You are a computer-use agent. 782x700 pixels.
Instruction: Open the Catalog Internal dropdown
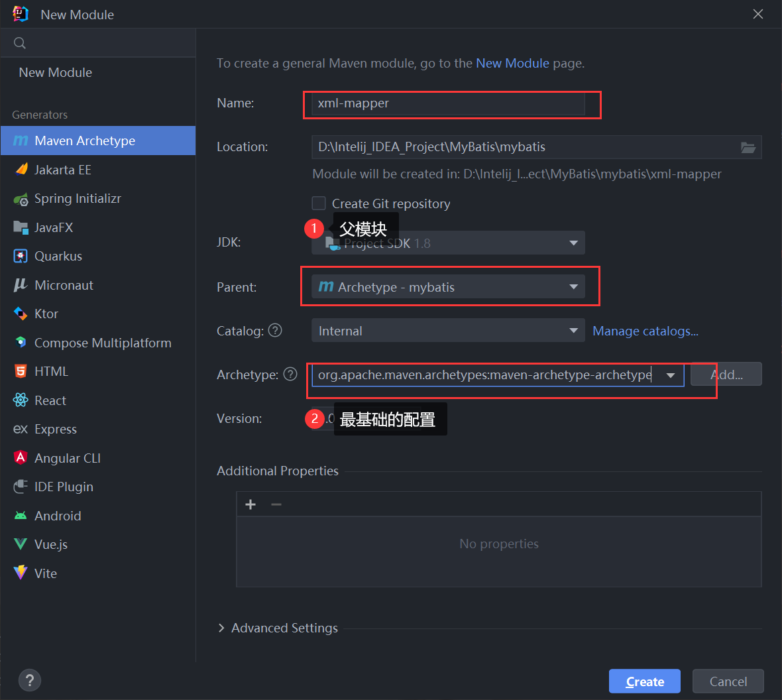tap(449, 331)
